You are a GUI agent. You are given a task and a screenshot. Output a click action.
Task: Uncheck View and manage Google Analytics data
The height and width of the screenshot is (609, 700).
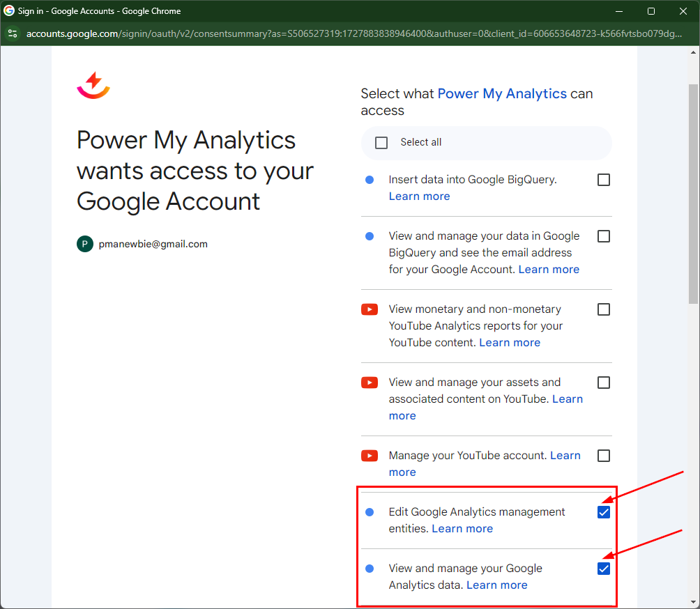(604, 569)
